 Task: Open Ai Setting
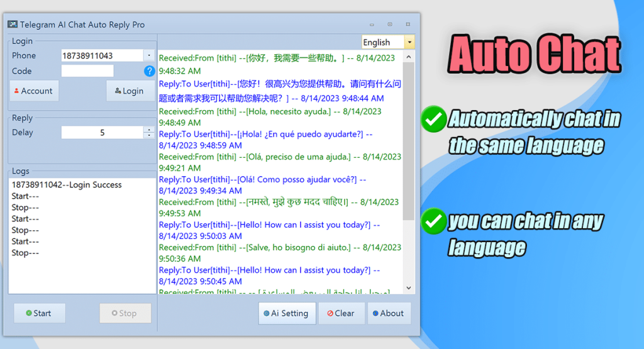point(286,313)
